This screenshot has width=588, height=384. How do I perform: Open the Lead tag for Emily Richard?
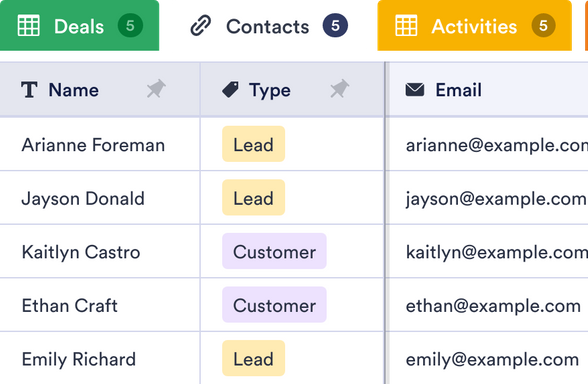pos(254,358)
